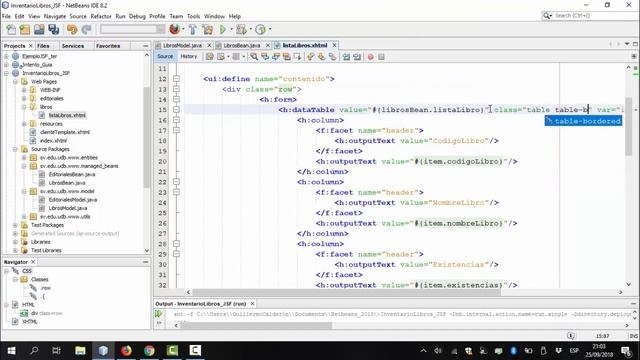Expand the EjemploJSF_ter project node
Viewport: 640px width, 360px height.
click(7, 56)
